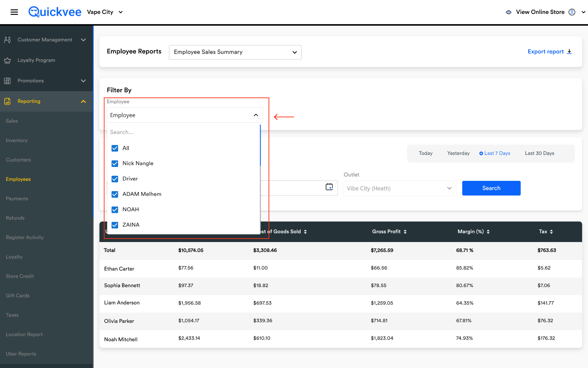Uncheck the NOAH employee checkbox

115,209
